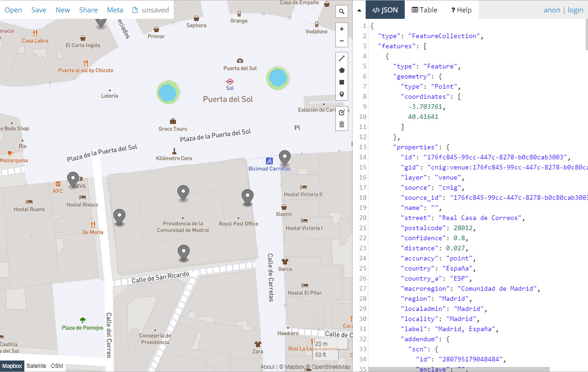Click the Xiaomi shop icon
This screenshot has height=372, width=588.
coord(284,207)
